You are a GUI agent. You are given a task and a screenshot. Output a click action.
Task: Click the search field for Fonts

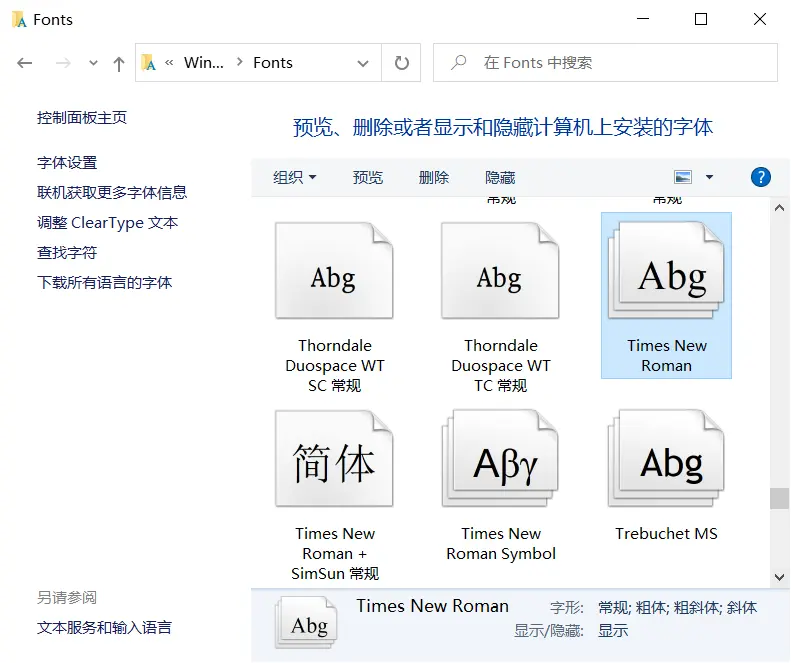tap(605, 63)
